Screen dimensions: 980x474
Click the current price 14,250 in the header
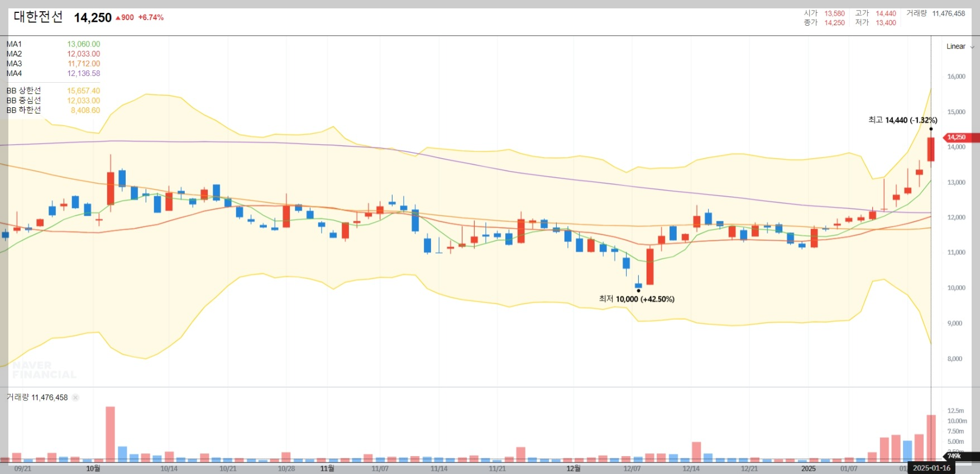[x=93, y=18]
